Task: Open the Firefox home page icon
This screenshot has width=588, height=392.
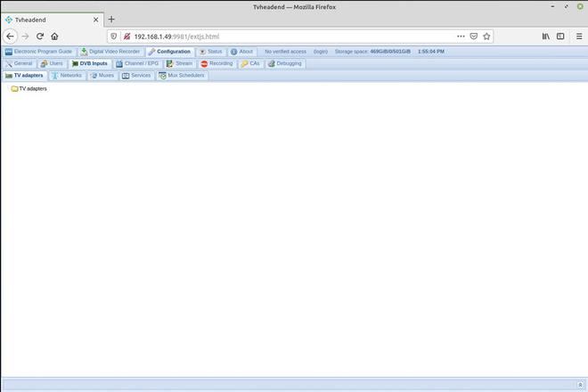Action: 54,37
